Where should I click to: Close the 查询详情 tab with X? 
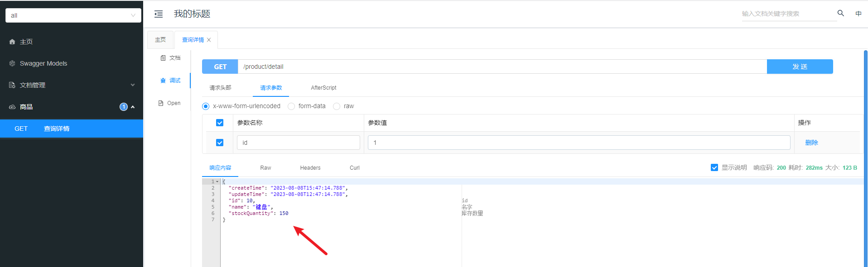(x=209, y=40)
